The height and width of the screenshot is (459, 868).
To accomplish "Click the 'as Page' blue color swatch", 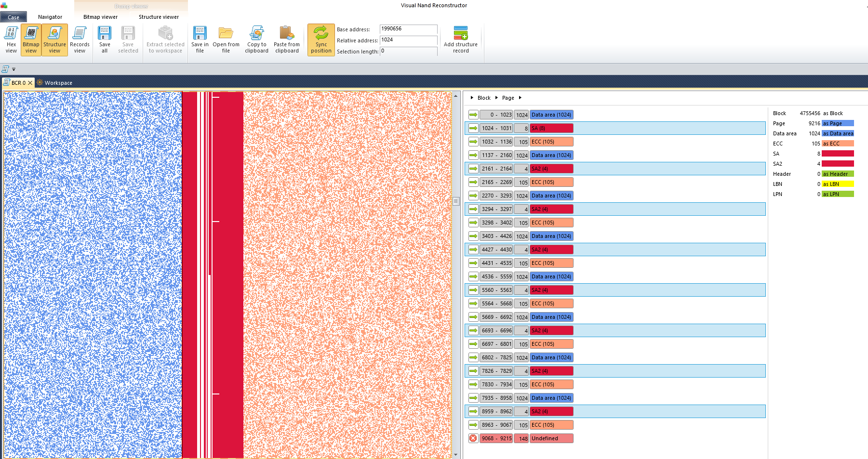I will (838, 123).
